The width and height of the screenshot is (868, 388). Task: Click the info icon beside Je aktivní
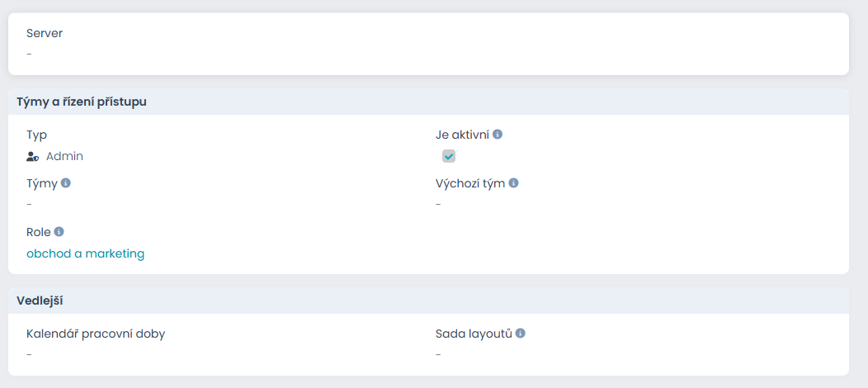coord(498,135)
